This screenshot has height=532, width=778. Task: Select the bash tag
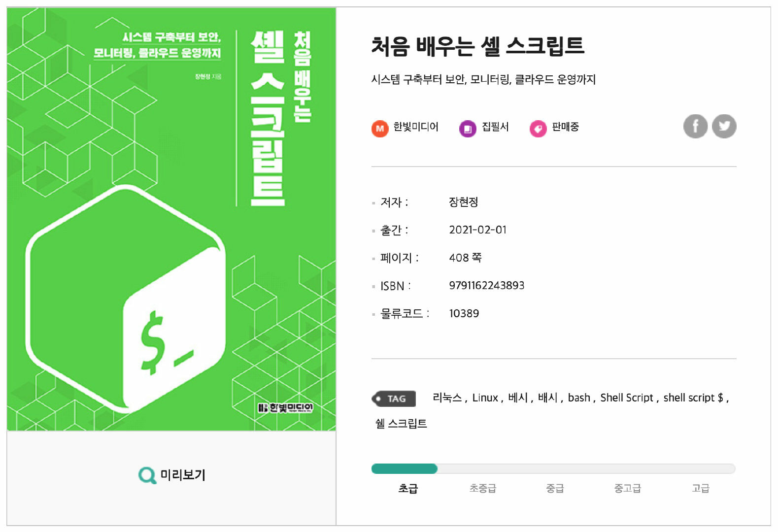(x=578, y=398)
